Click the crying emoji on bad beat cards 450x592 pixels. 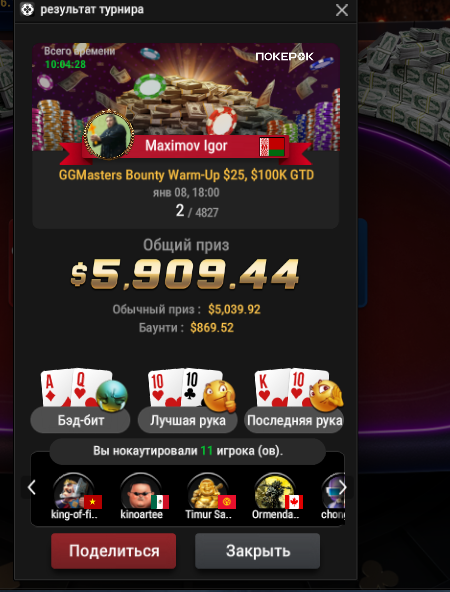tap(112, 396)
